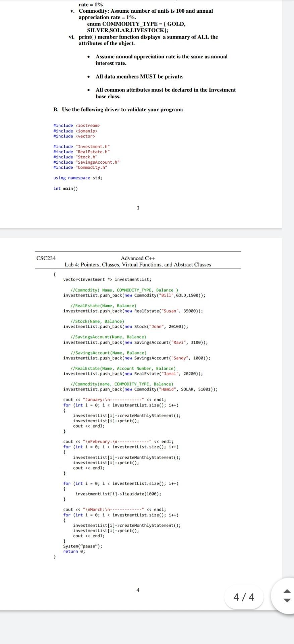Screen dimensions: 294x644
Task: Click comment "//RealEstate(Name, Account Number, Balance)"
Action: coord(123,368)
